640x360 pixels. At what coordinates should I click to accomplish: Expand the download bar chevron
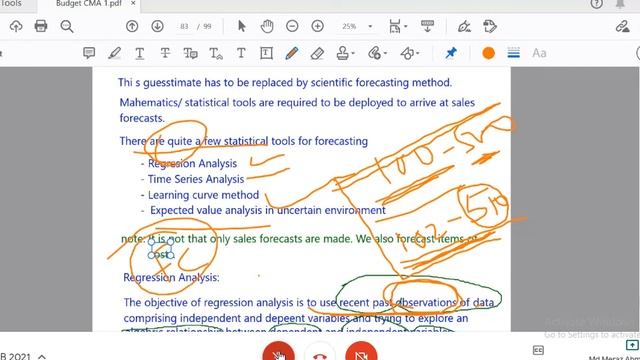pos(42,357)
